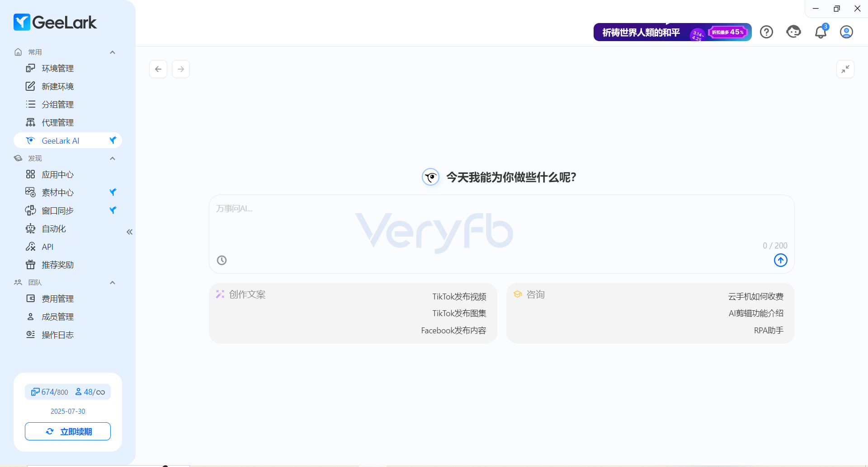
Task: Click the 窗口同步 icon
Action: (30, 210)
